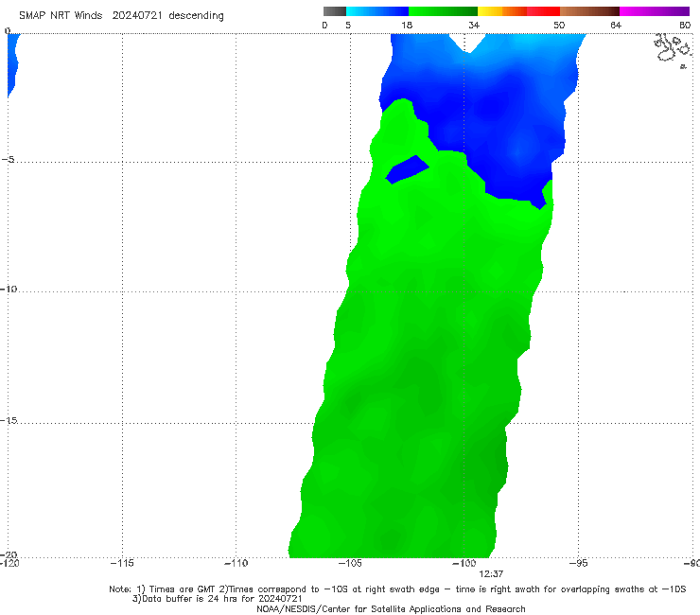Click the longitude label '-100'
Image resolution: width=700 pixels, height=615 pixels.
tap(464, 563)
